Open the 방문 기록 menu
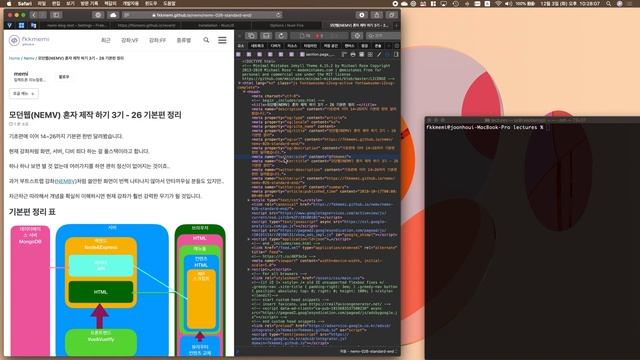The image size is (640, 360). [89, 3]
